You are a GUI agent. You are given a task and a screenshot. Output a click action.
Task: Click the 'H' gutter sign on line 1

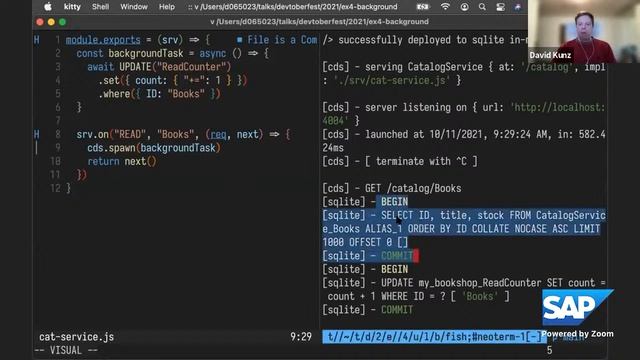tap(37, 40)
